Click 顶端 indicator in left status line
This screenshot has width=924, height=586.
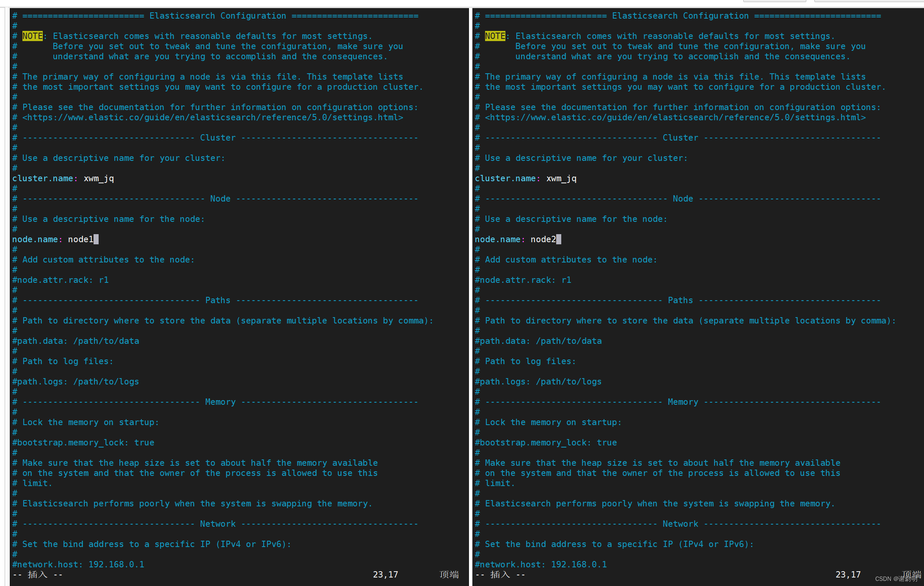[449, 575]
